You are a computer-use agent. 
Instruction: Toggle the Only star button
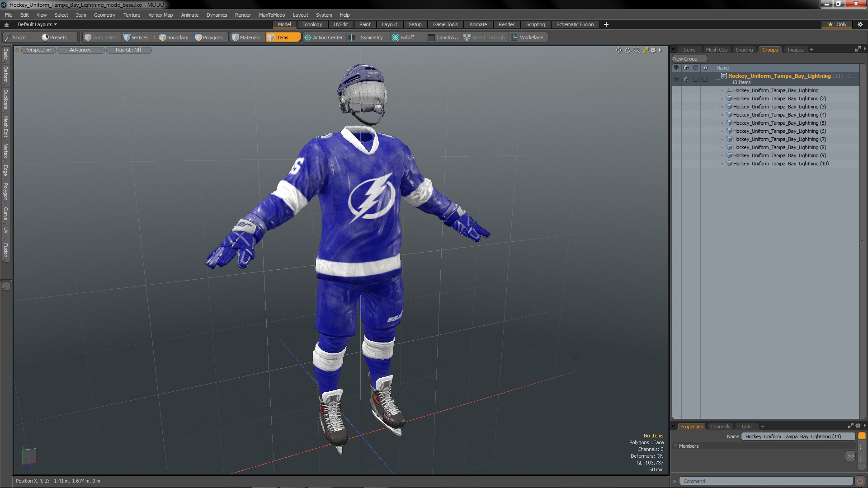(x=837, y=24)
